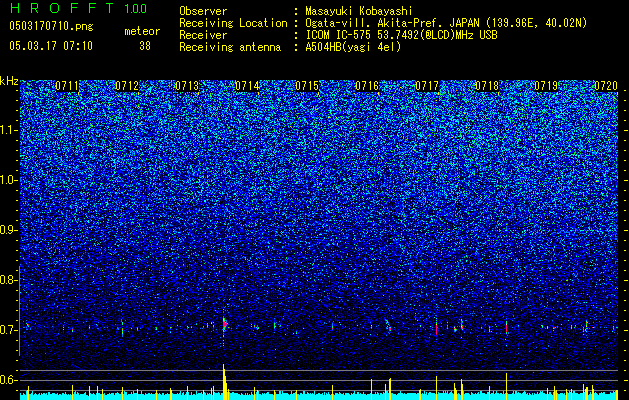Click the 0715 time marker
The image size is (629, 400).
[x=307, y=86]
